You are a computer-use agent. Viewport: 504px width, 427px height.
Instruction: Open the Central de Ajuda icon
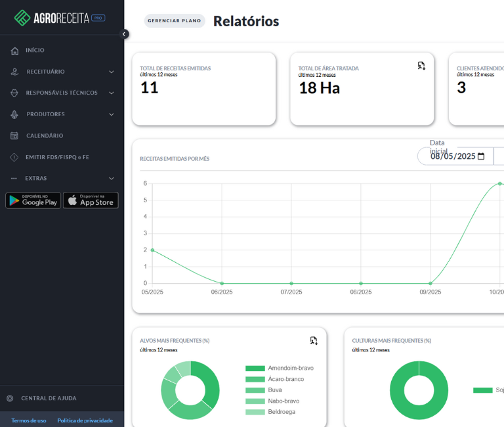10,398
